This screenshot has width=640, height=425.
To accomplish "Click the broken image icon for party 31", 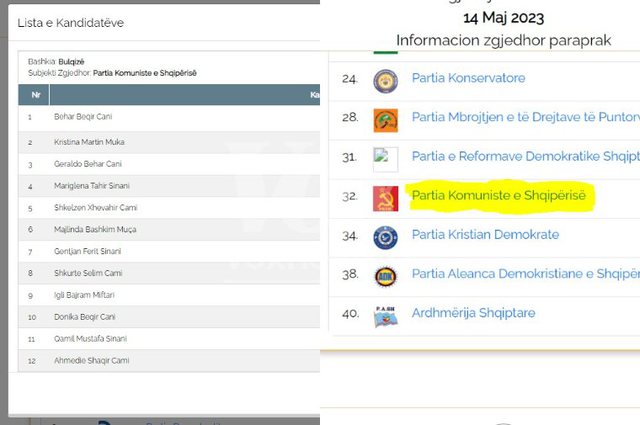I will click(x=385, y=159).
